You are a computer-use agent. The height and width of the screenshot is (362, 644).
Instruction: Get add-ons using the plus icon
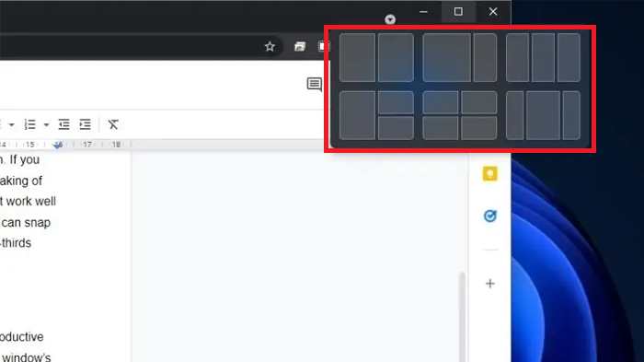490,284
